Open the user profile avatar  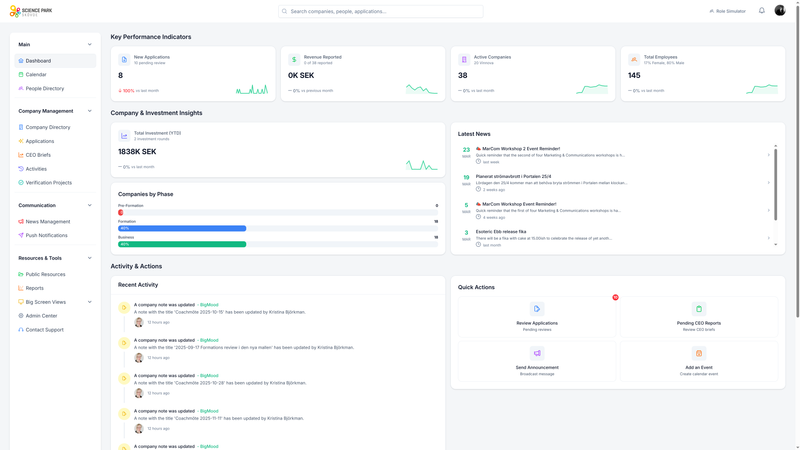[x=780, y=11]
